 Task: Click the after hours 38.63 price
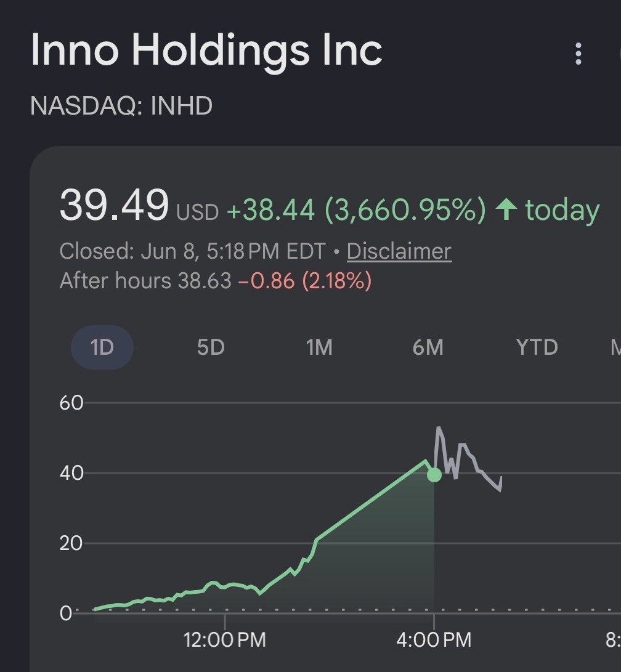tap(205, 281)
